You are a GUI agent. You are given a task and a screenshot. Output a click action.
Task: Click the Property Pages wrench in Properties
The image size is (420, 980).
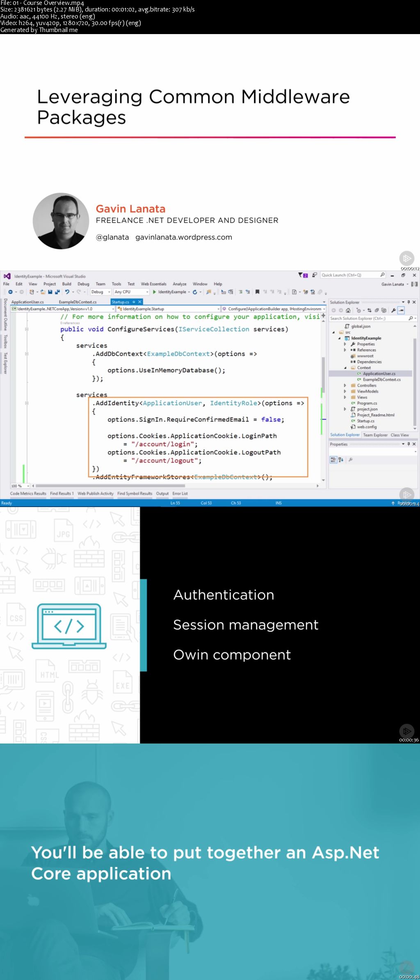(350, 460)
